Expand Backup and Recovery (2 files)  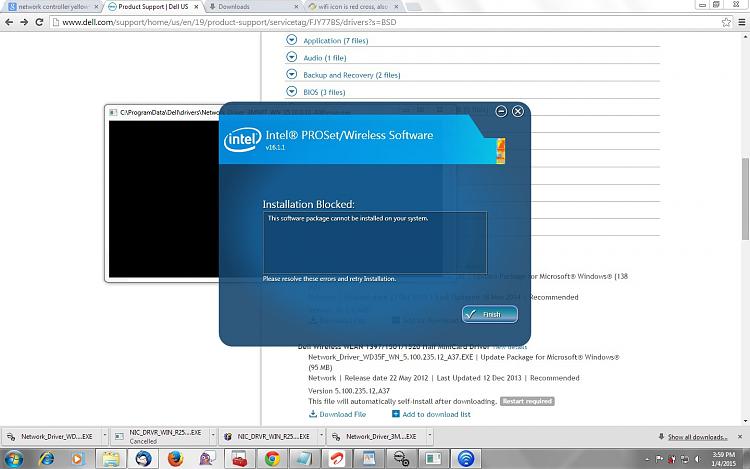coord(291,75)
